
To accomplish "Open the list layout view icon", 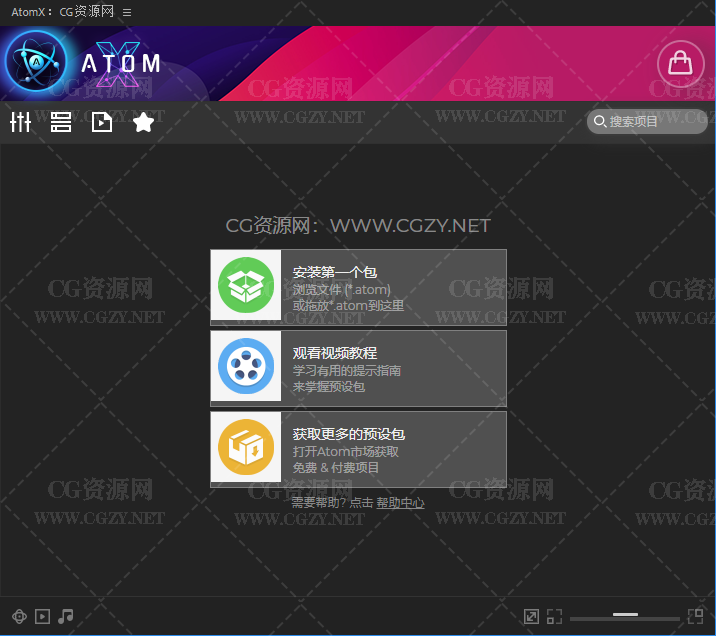I will click(61, 122).
